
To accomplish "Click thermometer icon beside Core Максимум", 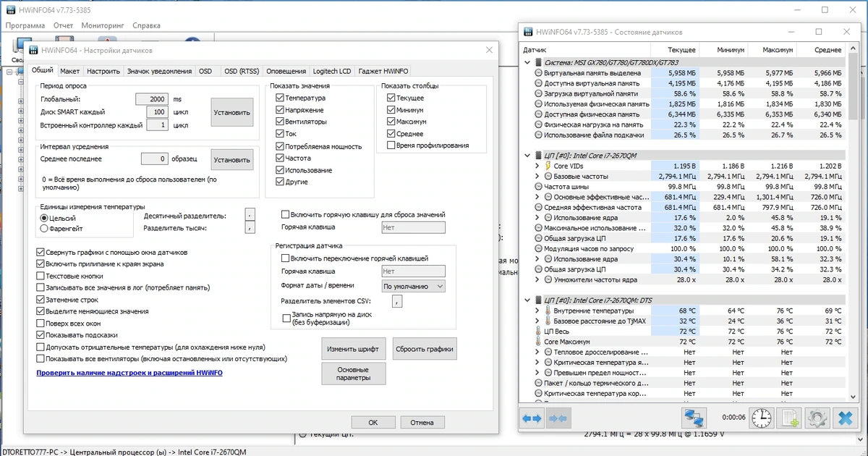I will click(x=538, y=342).
